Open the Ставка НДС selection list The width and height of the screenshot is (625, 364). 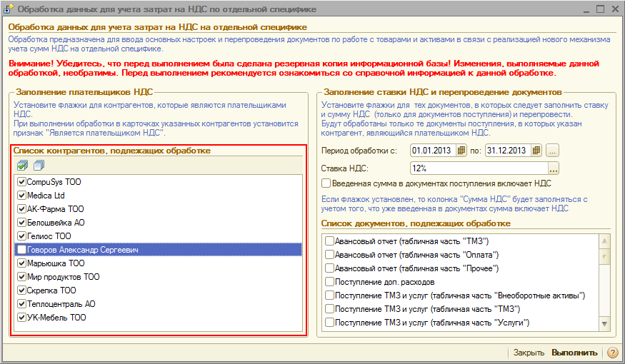(x=553, y=168)
